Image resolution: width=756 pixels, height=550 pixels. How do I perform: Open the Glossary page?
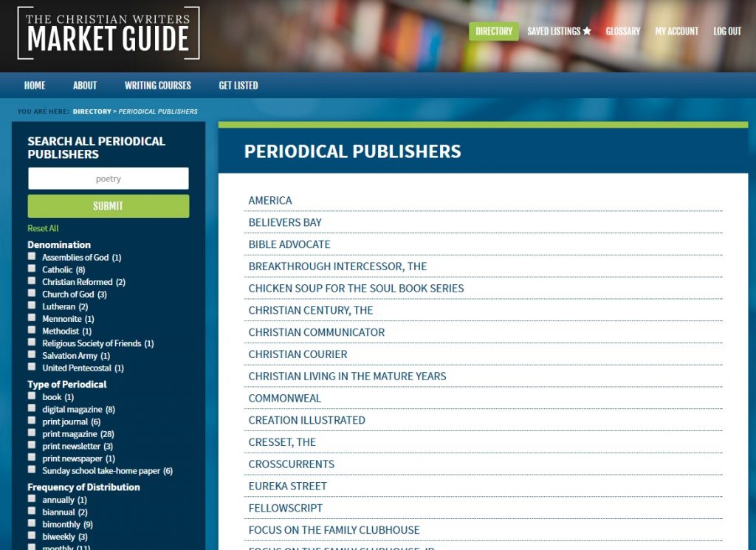[623, 31]
